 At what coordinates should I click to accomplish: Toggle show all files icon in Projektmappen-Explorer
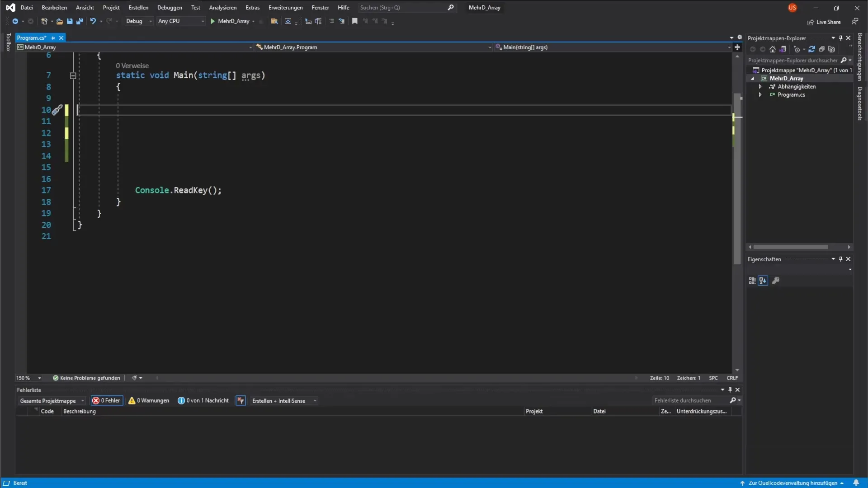[832, 49]
